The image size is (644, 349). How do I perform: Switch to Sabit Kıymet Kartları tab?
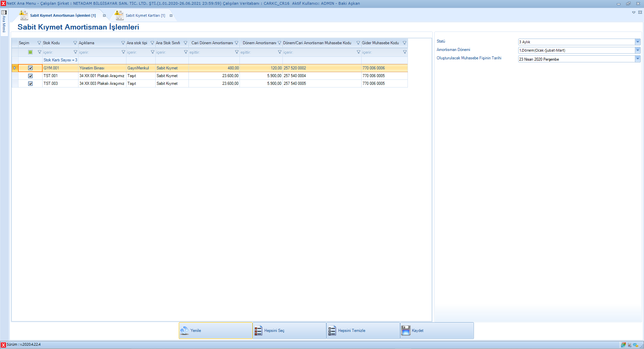tap(145, 15)
